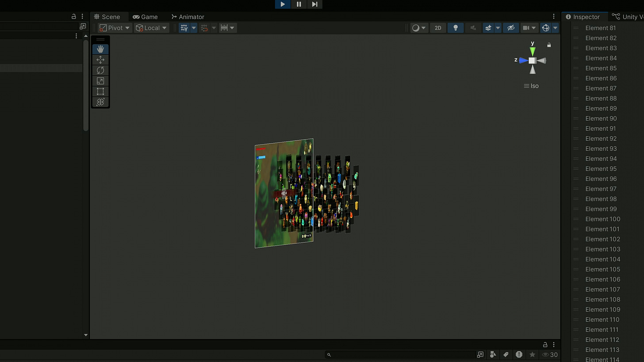Pause the editor with the pause button
644x362 pixels.
(299, 4)
